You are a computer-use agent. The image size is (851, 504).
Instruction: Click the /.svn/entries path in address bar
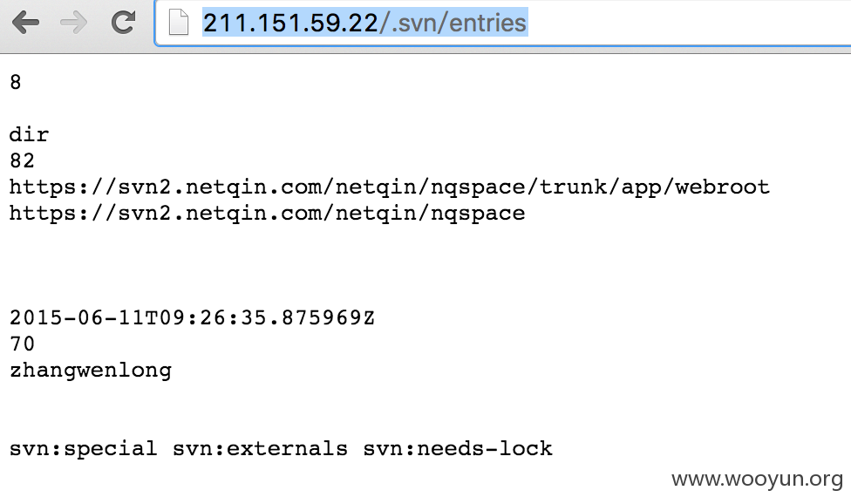[x=453, y=23]
